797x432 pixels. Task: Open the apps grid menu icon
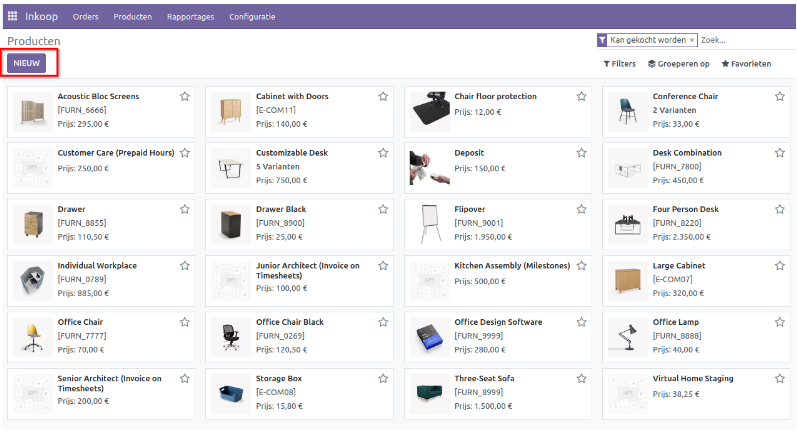pos(12,17)
